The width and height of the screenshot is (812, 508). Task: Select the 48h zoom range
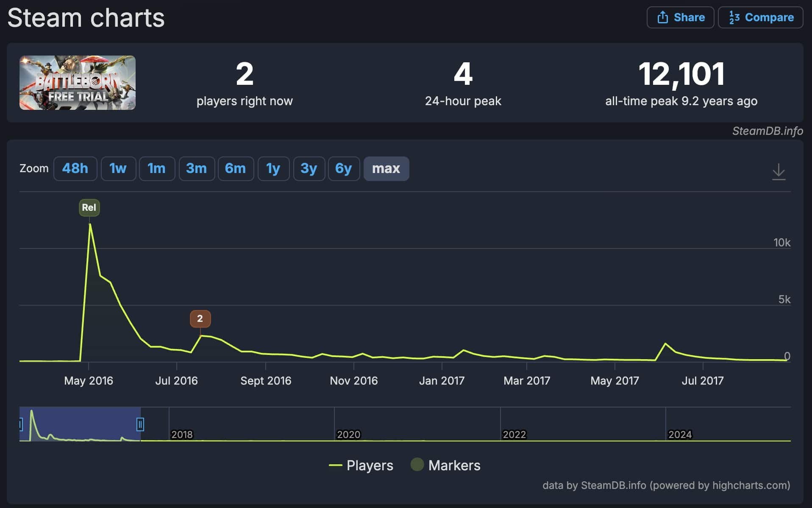[x=75, y=169]
